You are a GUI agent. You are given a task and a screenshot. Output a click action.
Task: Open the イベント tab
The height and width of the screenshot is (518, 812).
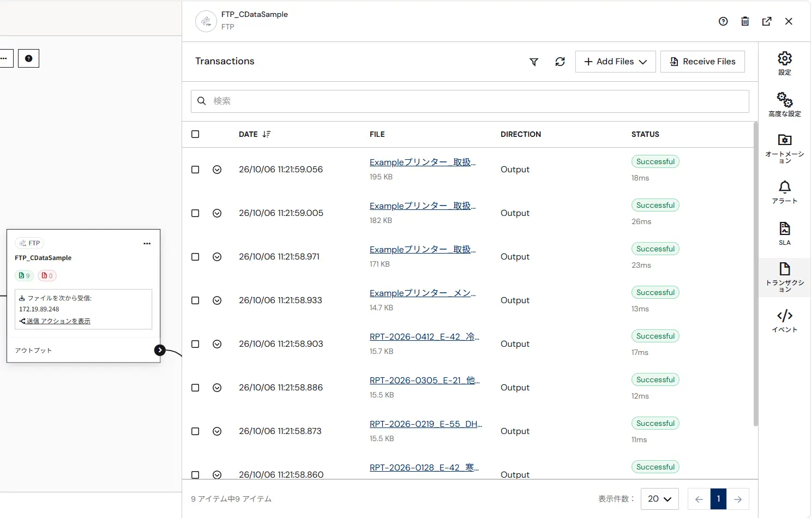click(x=785, y=321)
